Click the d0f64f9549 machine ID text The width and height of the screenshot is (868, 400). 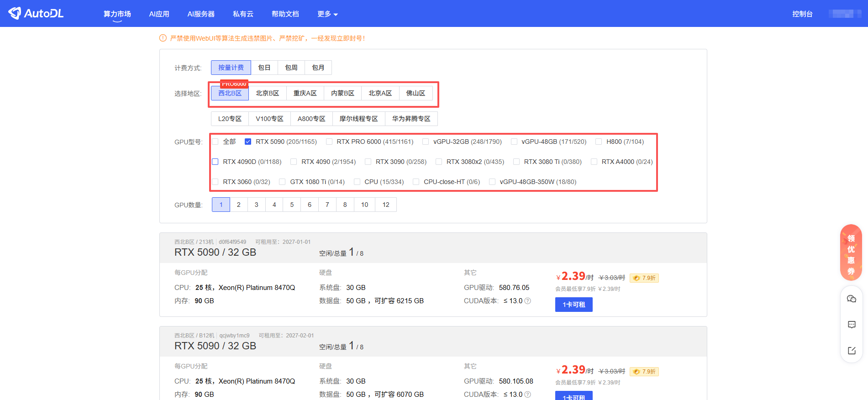point(232,242)
